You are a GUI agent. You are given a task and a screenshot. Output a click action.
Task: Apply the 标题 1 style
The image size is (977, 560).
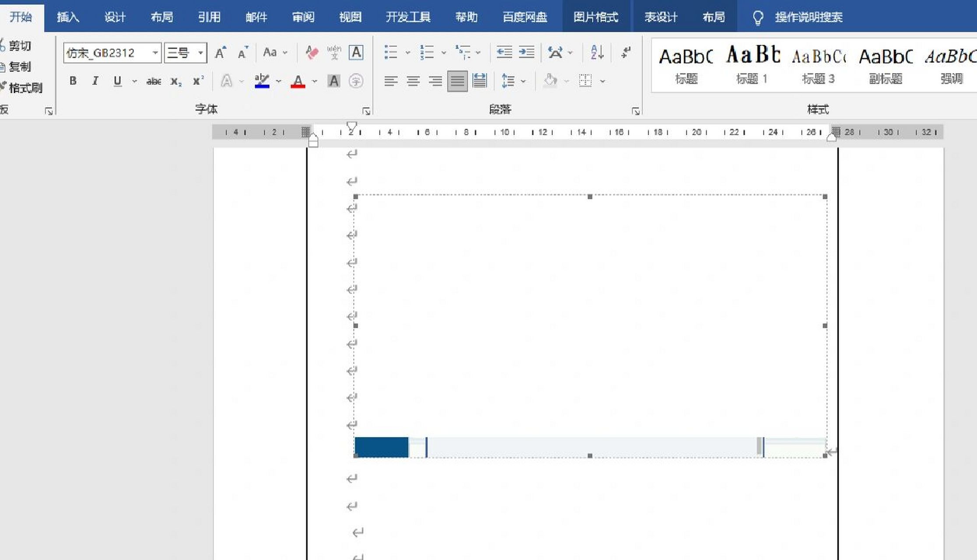pyautogui.click(x=752, y=65)
